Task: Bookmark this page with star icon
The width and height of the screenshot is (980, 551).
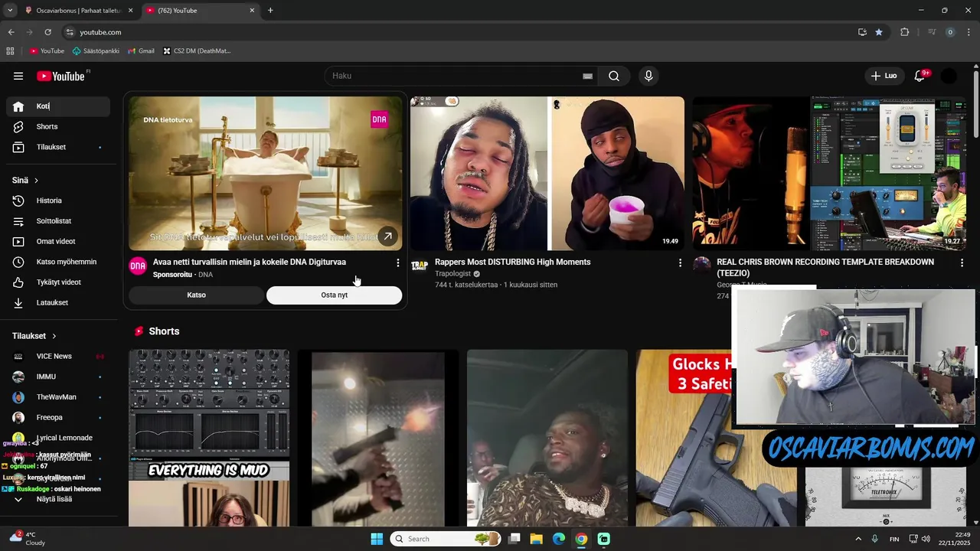Action: (x=879, y=32)
